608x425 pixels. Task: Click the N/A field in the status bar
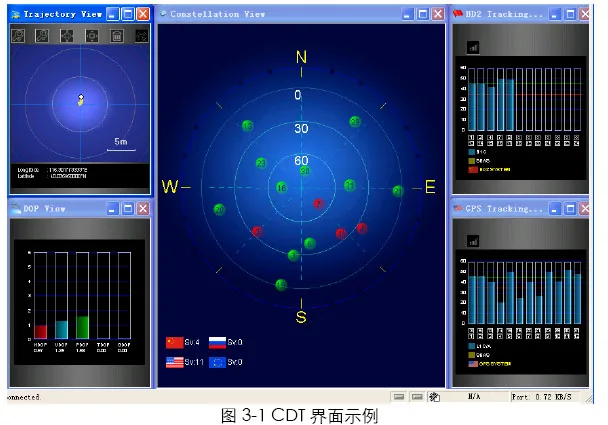[x=474, y=396]
